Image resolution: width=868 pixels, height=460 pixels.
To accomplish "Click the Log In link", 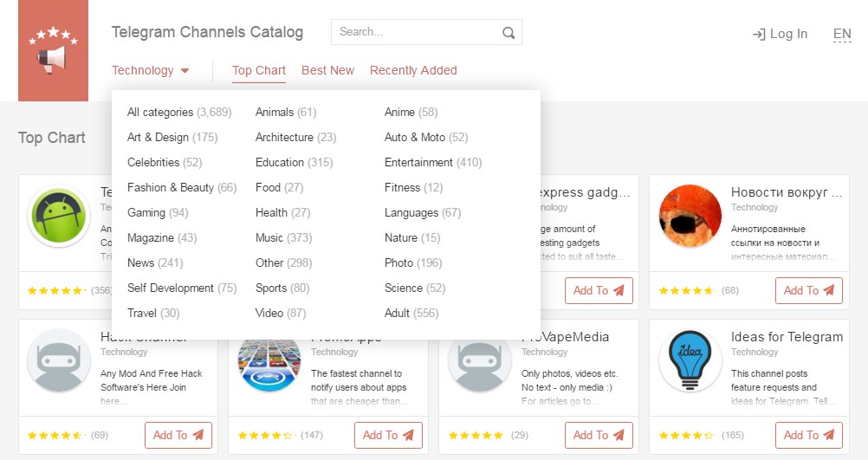I will 780,34.
